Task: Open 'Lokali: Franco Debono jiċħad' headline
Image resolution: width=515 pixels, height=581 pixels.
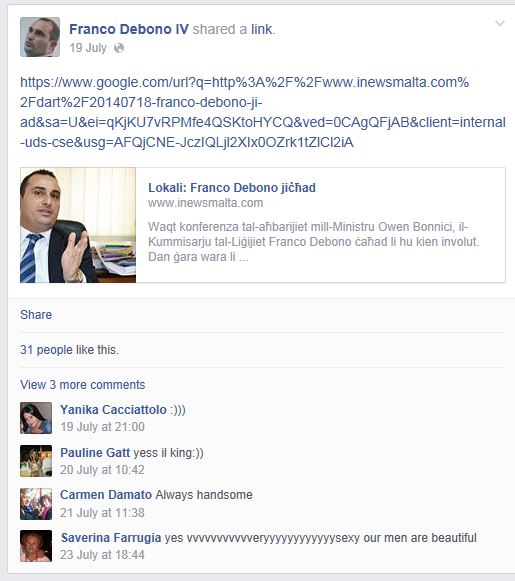Action: tap(232, 187)
